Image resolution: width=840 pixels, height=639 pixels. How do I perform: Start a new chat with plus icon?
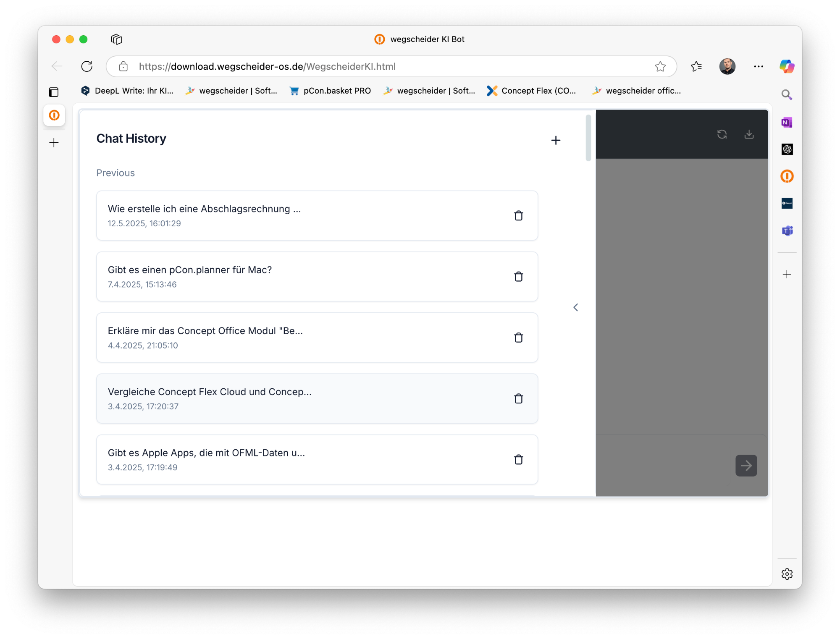pyautogui.click(x=556, y=140)
